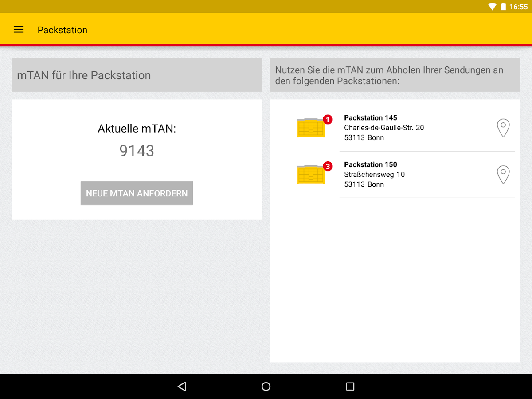Tap the Charles-de-Gaulle-Str. 20 address line

click(x=384, y=128)
